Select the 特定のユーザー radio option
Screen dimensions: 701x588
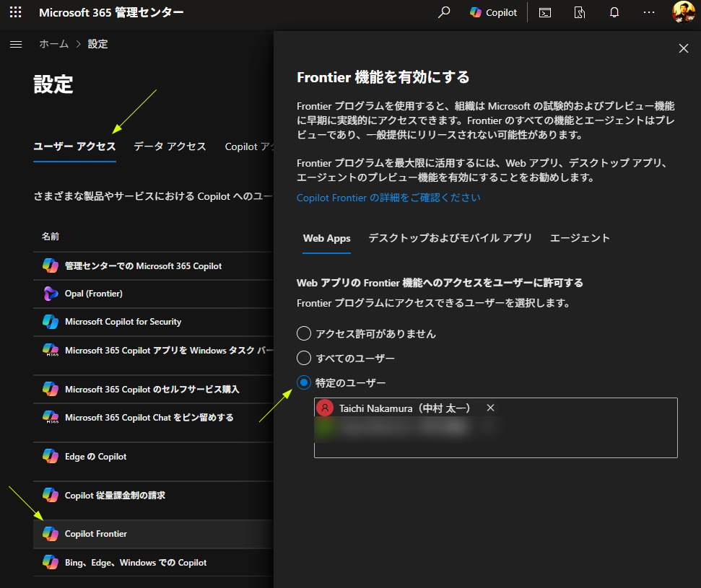(x=304, y=382)
